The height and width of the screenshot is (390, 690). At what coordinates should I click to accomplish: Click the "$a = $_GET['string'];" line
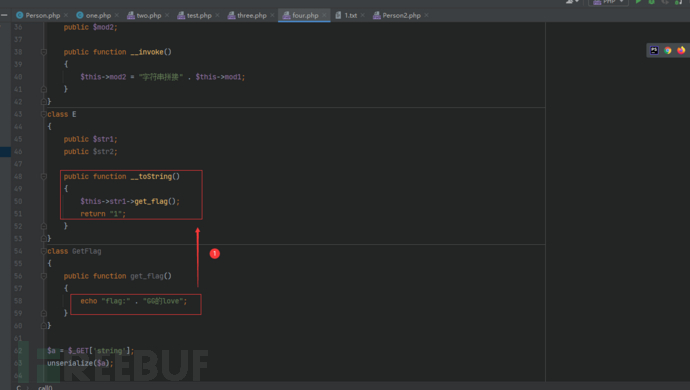(90, 351)
